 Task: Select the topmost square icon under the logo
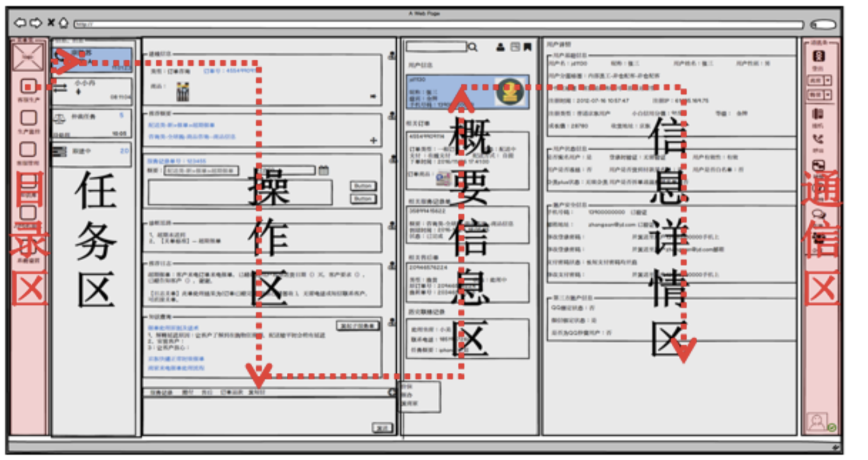coord(29,86)
